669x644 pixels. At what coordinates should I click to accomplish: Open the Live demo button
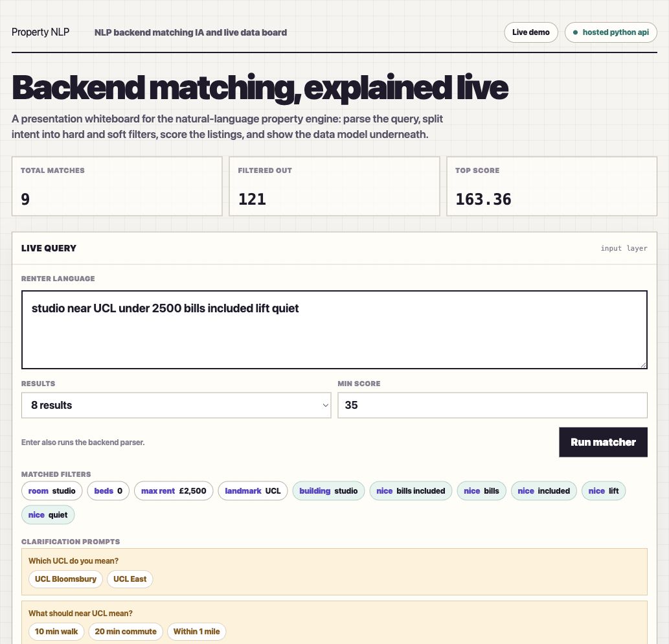[x=531, y=32]
